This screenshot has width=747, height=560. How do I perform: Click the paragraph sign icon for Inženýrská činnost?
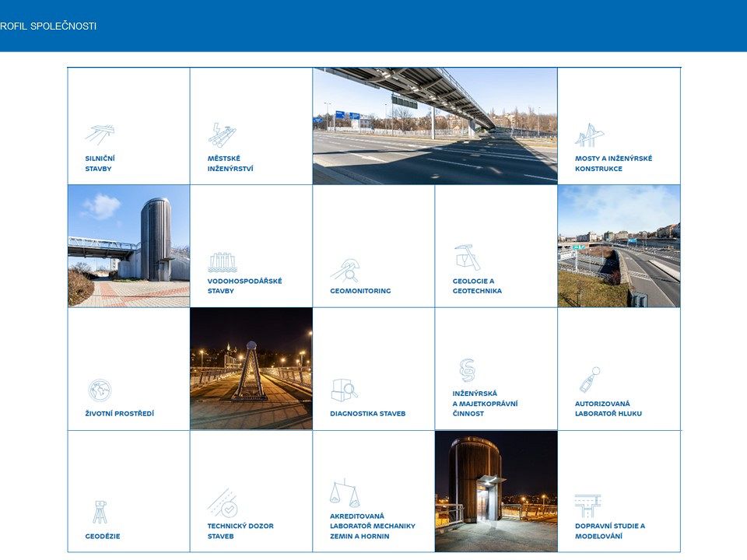(468, 370)
